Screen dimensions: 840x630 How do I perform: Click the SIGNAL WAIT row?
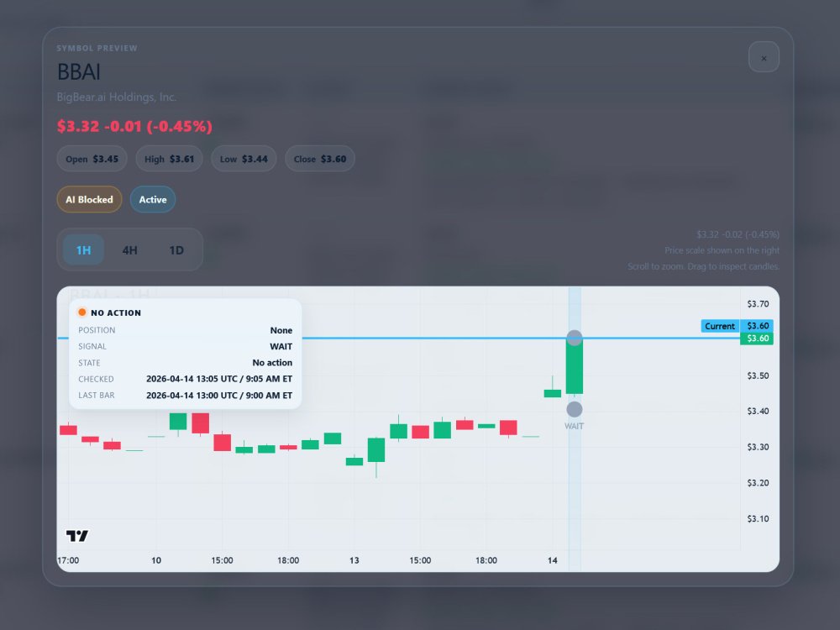coord(186,347)
